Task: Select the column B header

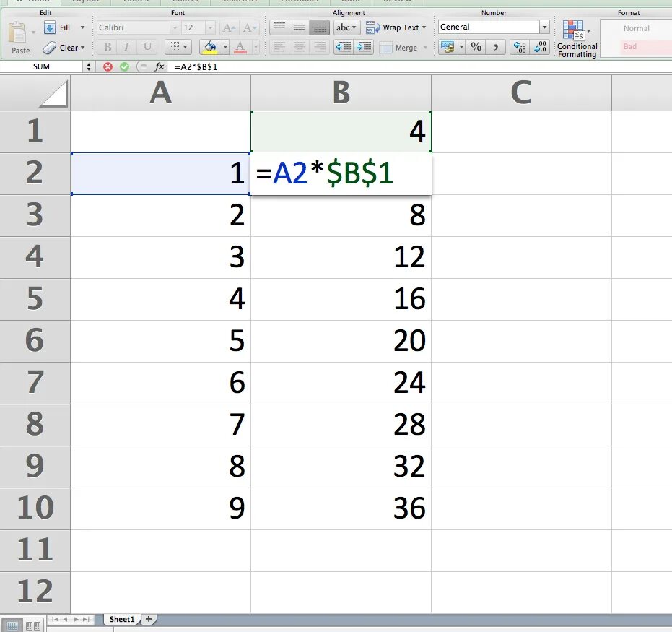Action: (341, 92)
